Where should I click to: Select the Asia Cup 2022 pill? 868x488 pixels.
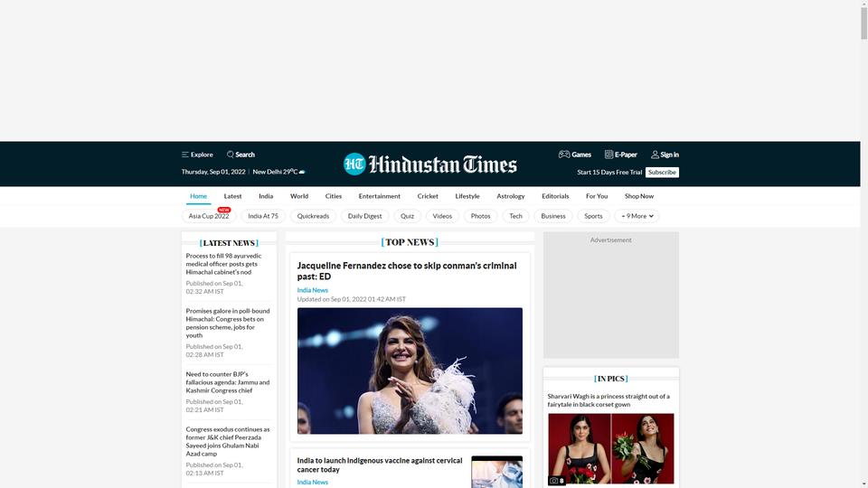(x=209, y=216)
